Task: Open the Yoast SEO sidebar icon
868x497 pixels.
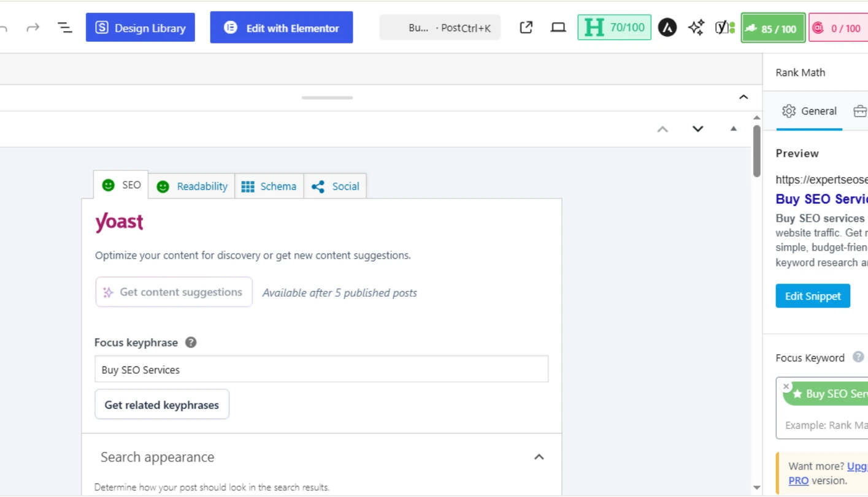Action: [725, 28]
